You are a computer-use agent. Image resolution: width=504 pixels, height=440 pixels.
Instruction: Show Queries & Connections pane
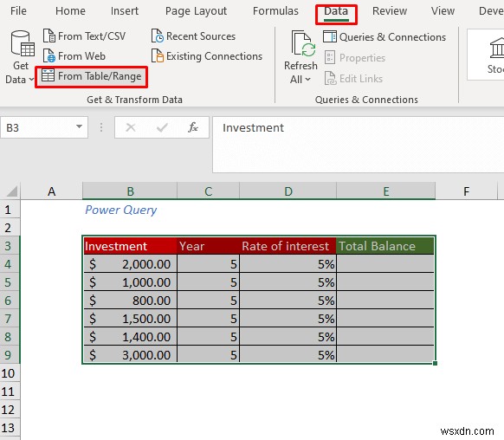(384, 37)
